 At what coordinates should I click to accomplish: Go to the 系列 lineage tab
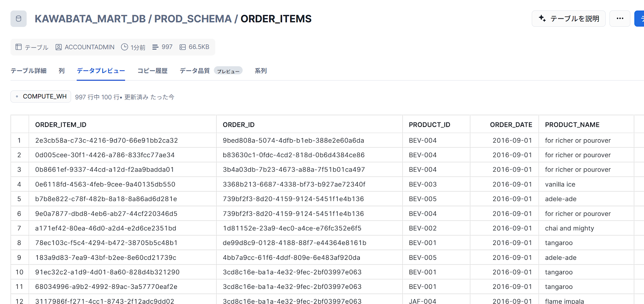pyautogui.click(x=260, y=71)
